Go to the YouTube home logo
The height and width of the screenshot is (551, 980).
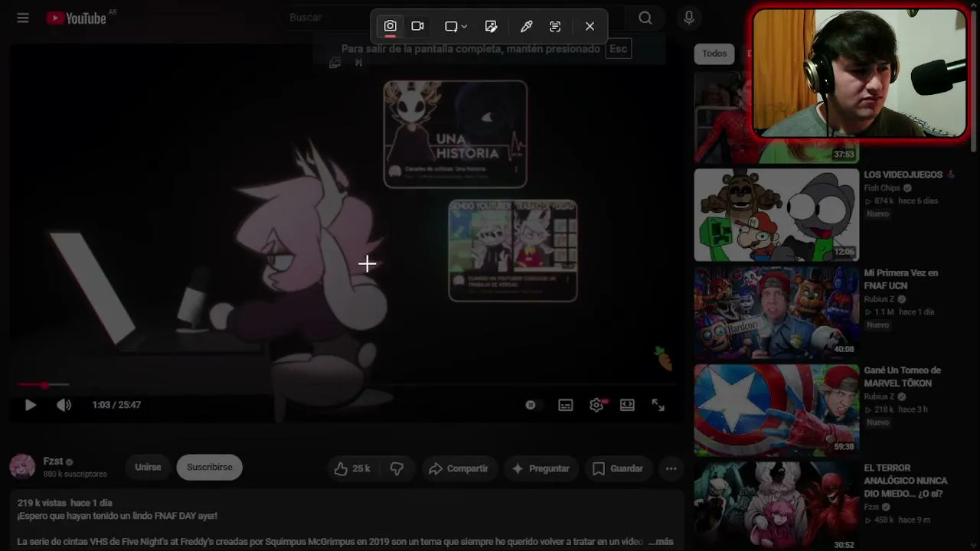point(77,18)
